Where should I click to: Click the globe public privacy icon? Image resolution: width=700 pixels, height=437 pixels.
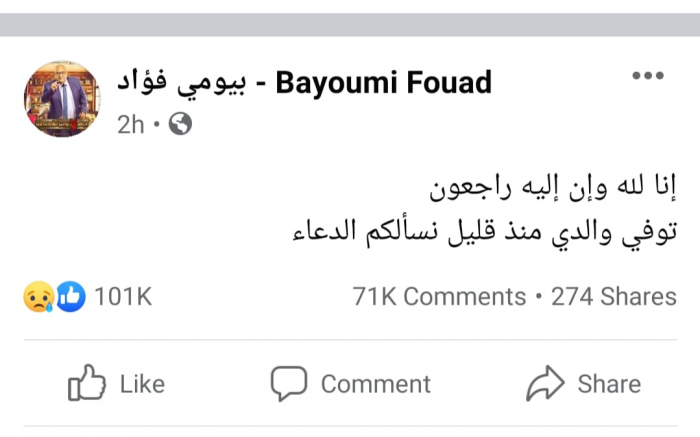tap(180, 124)
